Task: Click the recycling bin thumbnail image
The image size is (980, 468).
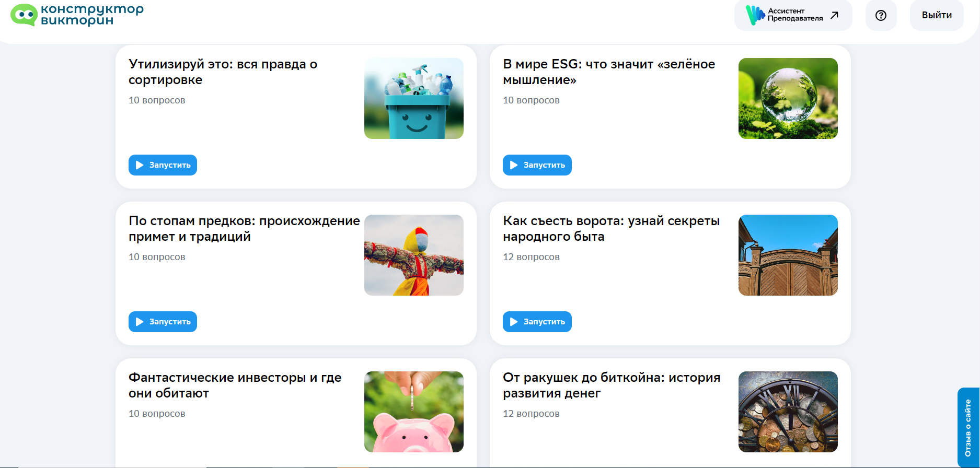Action: click(414, 98)
